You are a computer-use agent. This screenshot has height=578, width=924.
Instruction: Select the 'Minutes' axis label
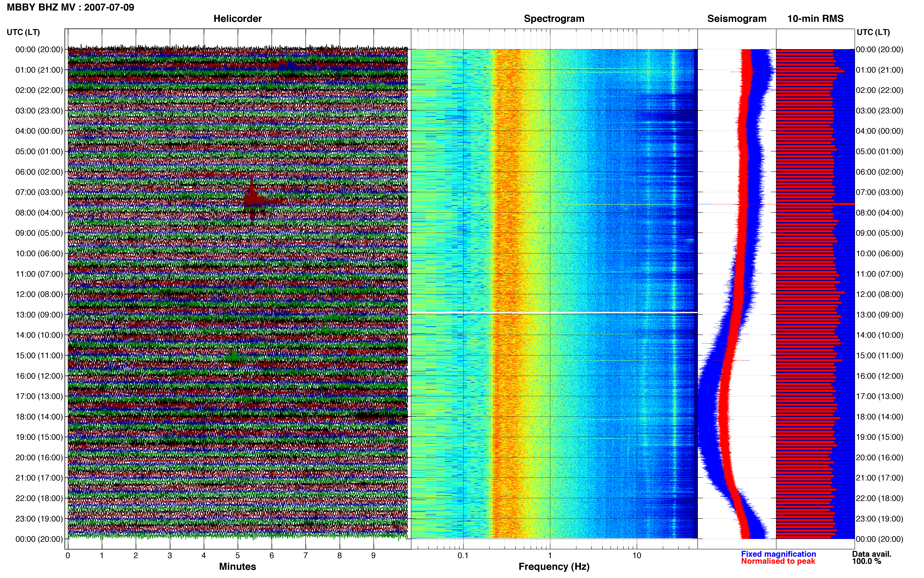238,566
